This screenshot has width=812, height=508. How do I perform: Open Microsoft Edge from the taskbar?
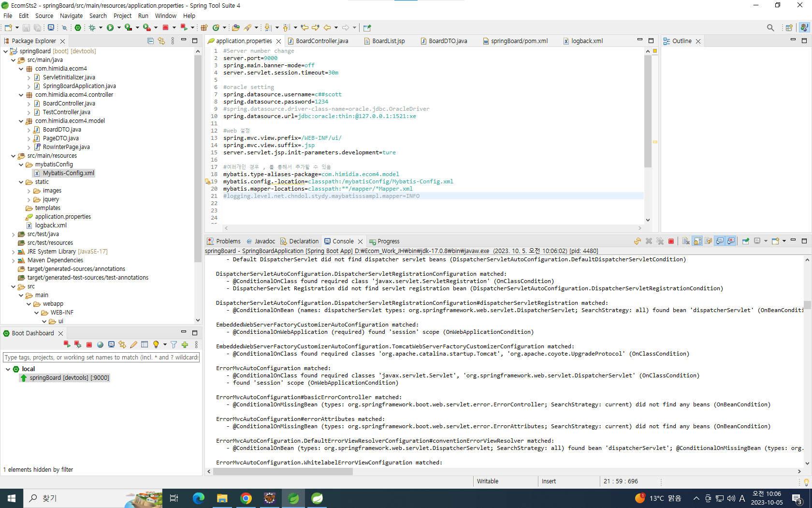tap(199, 498)
